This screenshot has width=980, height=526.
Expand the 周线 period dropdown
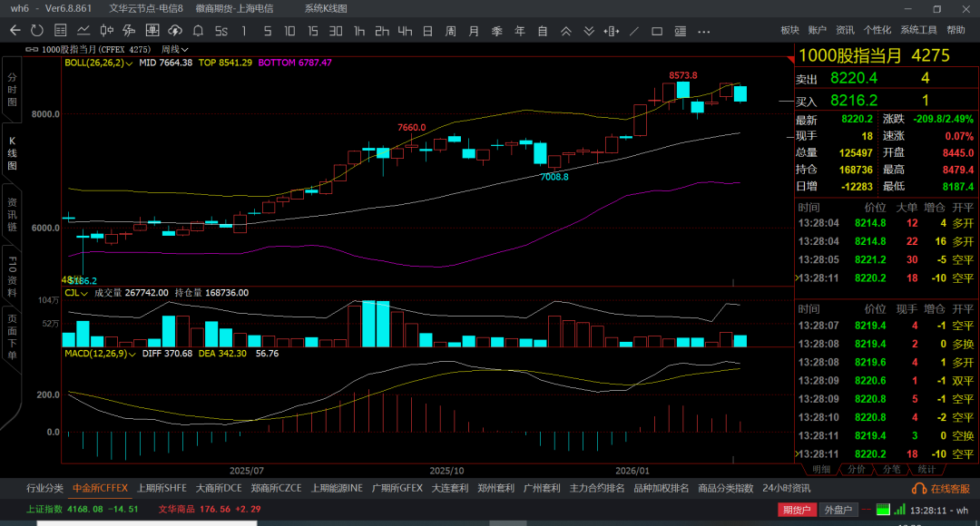(x=175, y=49)
